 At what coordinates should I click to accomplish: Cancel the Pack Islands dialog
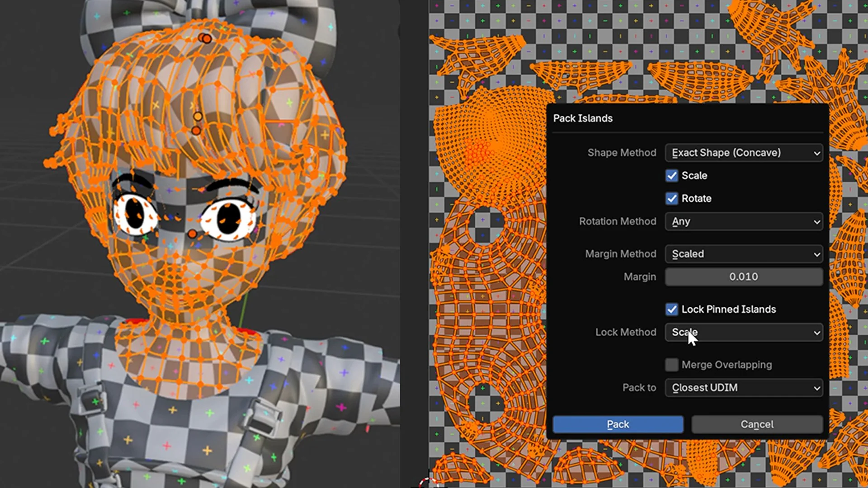pos(757,424)
